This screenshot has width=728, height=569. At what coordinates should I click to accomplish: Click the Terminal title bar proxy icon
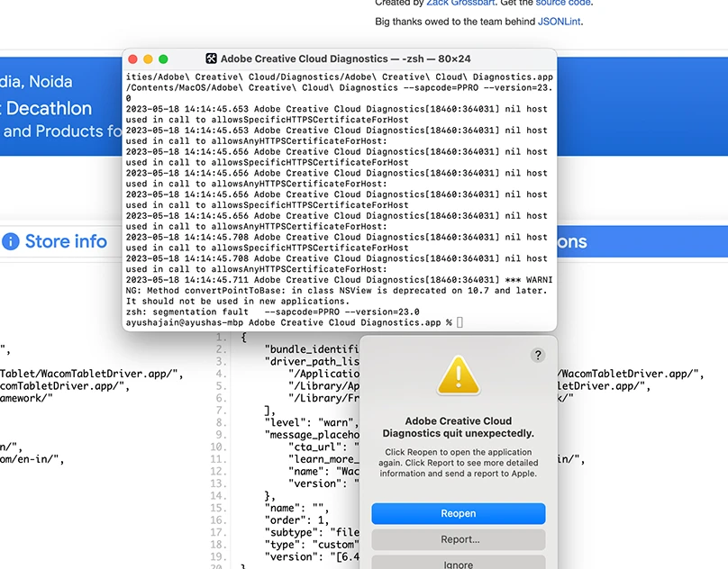coord(211,59)
